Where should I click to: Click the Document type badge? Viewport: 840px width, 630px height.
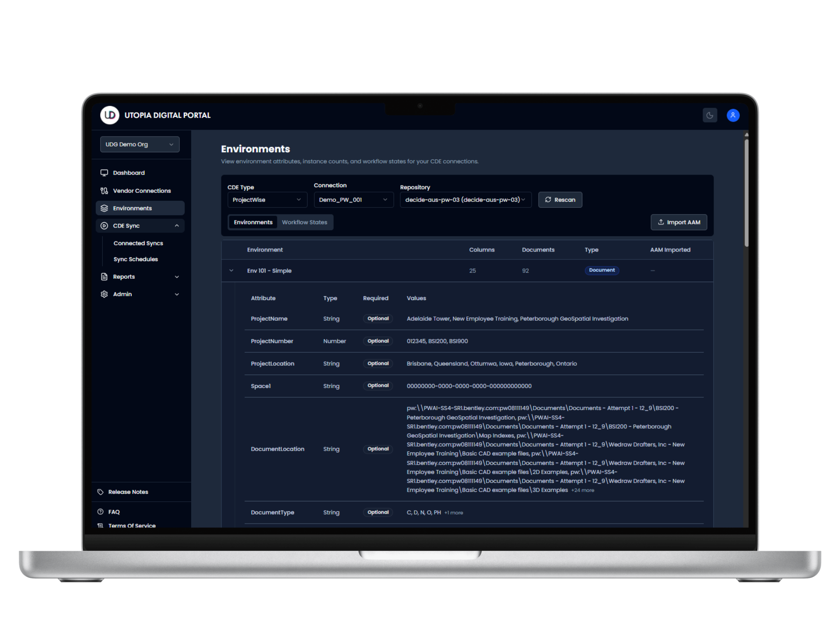click(x=602, y=270)
